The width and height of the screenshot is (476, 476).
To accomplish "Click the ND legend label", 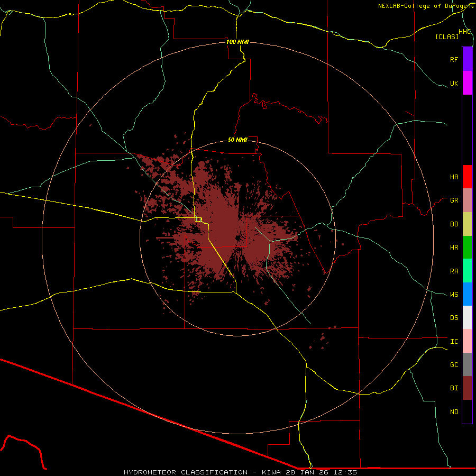I will pyautogui.click(x=454, y=412).
